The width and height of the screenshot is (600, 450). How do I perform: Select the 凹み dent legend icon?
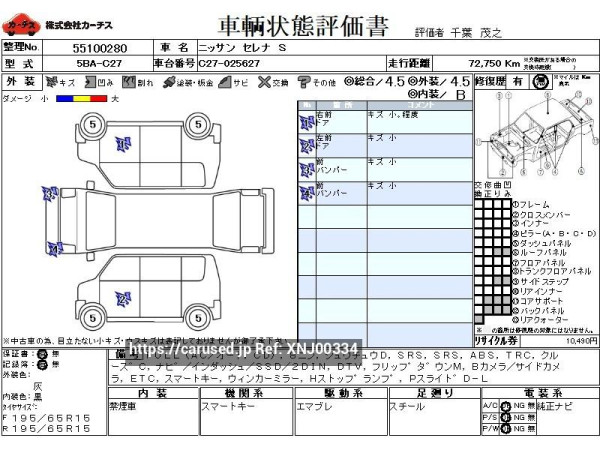(x=91, y=82)
